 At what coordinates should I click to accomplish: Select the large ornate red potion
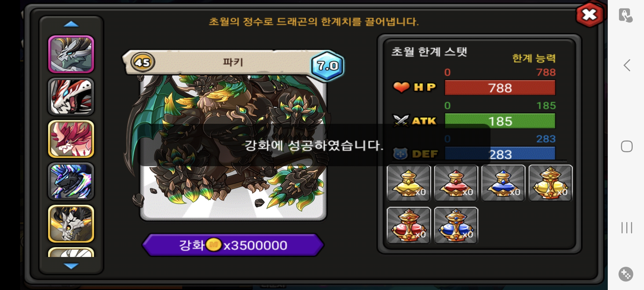(409, 225)
